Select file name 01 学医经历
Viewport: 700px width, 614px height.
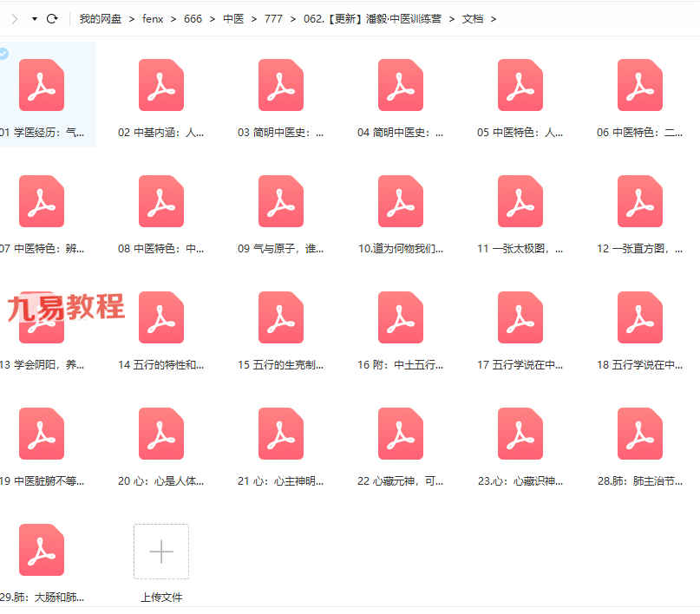[42, 133]
